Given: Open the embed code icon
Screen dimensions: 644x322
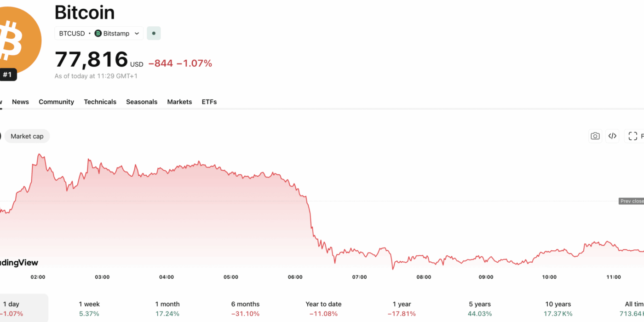Looking at the screenshot, I should click(612, 136).
